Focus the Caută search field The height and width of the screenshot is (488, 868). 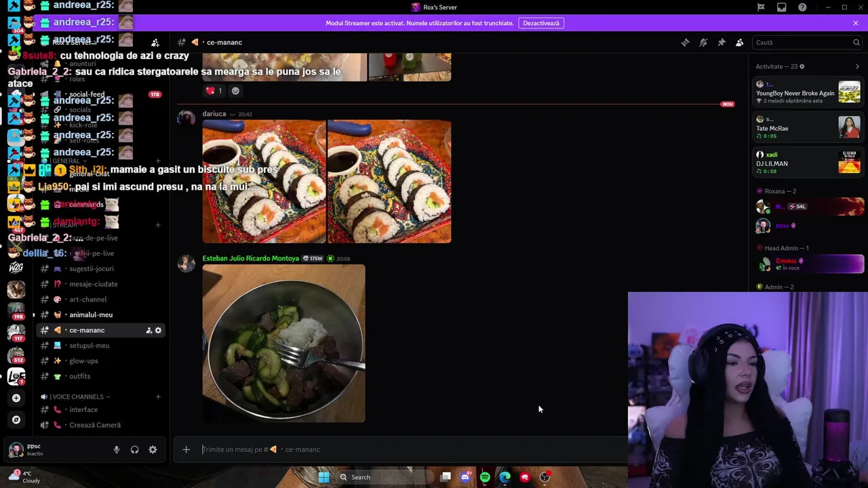point(807,42)
